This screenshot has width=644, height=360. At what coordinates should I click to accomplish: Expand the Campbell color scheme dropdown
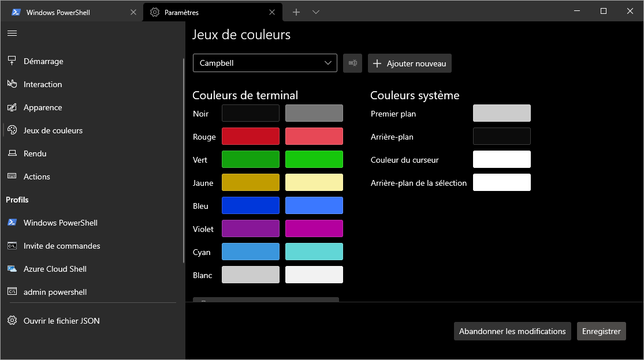[265, 63]
